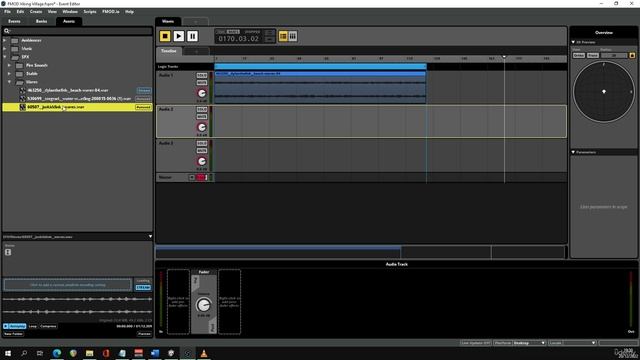Switch to the Banks tab

pos(42,21)
